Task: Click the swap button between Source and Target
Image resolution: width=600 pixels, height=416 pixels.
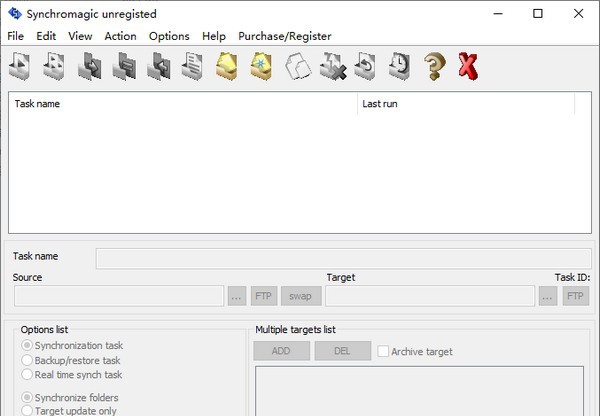Action: (301, 296)
